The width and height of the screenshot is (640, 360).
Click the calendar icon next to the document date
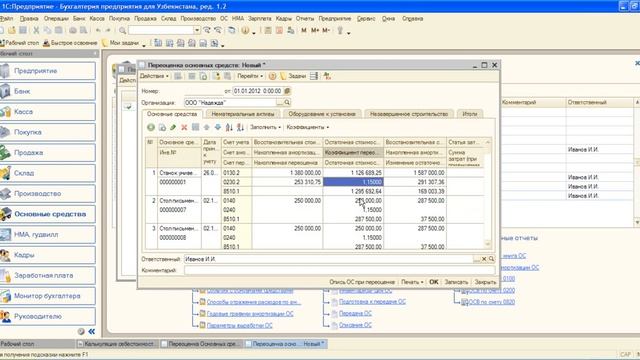[x=287, y=91]
